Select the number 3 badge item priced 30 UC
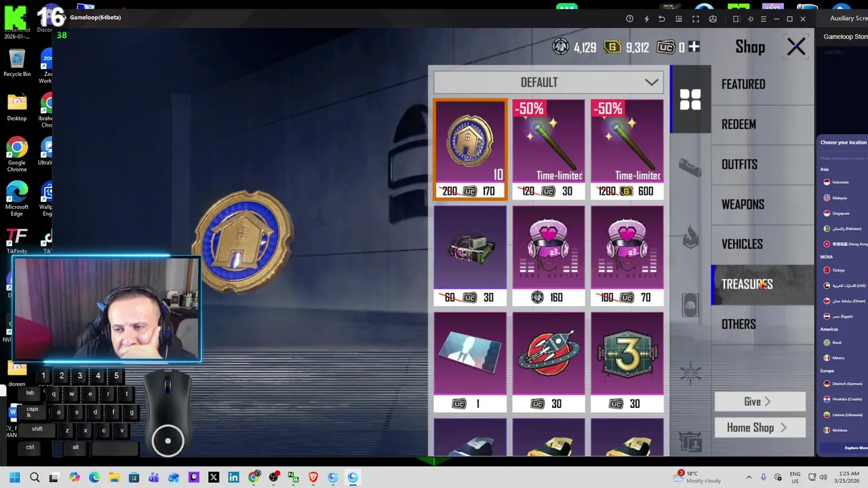The width and height of the screenshot is (868, 488). pos(627,363)
